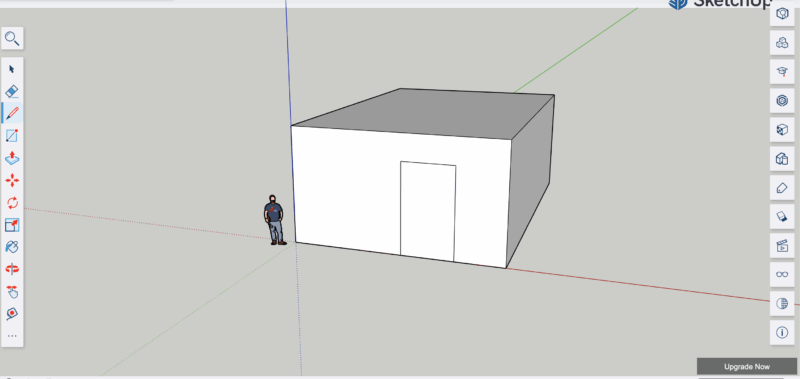The height and width of the screenshot is (379, 800).
Task: Open the Shadows panel
Action: pyautogui.click(x=782, y=217)
